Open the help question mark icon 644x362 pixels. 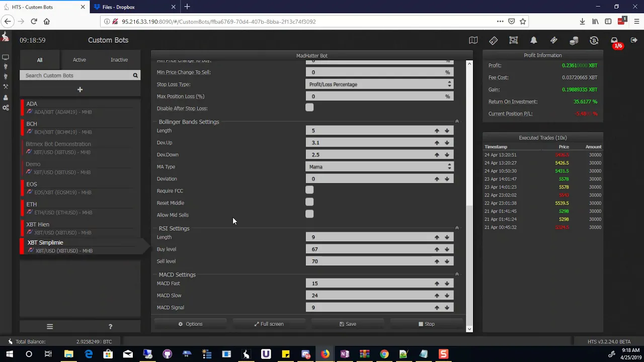coord(110,326)
